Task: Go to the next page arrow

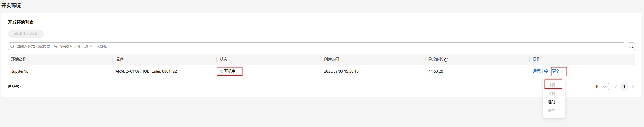Action: (633, 87)
